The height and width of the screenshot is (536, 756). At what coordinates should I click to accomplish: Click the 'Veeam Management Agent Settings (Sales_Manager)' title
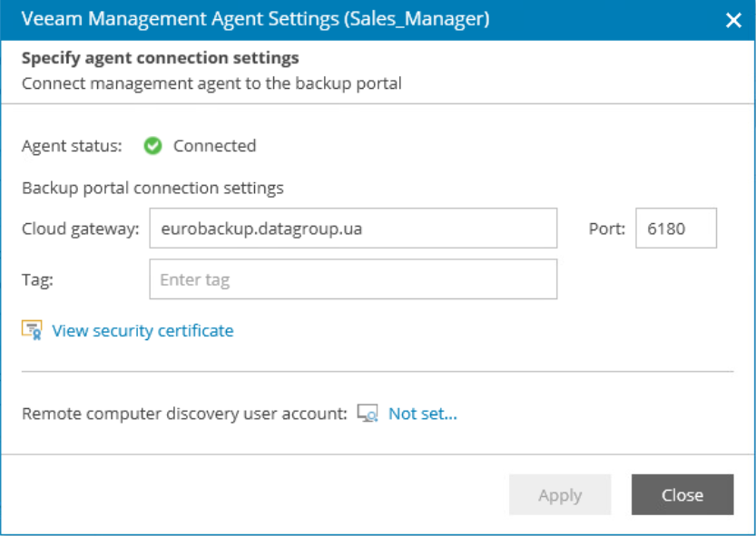pyautogui.click(x=256, y=19)
